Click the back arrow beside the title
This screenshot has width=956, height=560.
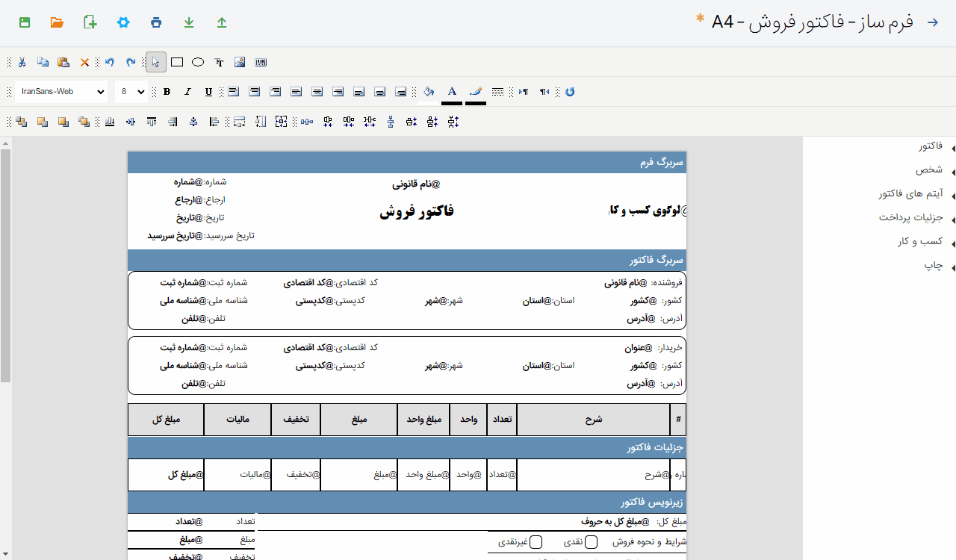pos(932,22)
